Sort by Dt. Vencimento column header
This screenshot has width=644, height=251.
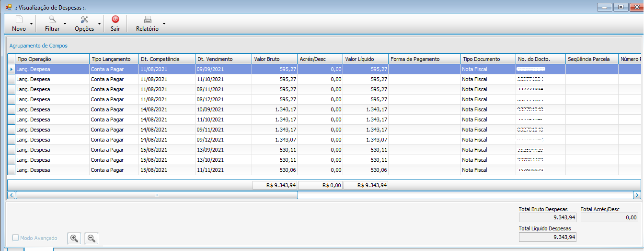coord(224,59)
